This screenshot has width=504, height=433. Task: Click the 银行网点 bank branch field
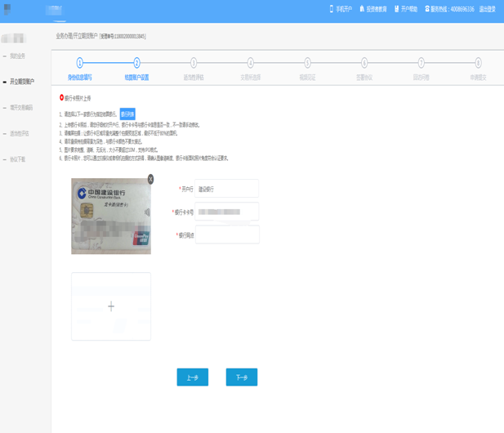coord(227,234)
